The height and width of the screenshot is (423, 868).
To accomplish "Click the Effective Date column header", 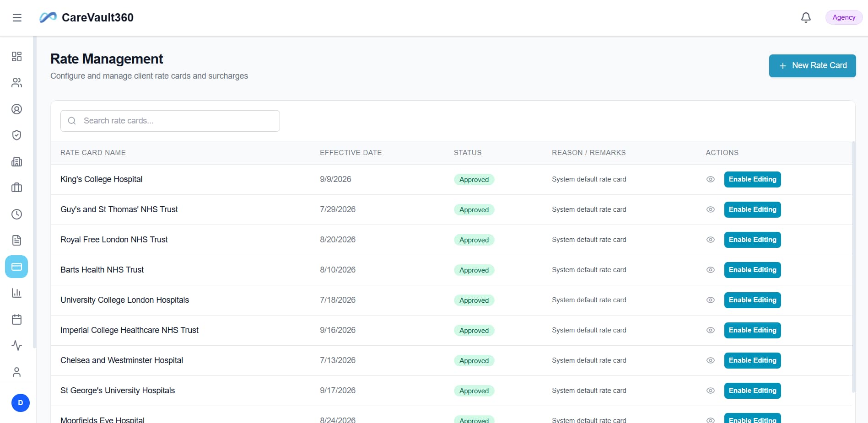I will click(350, 153).
